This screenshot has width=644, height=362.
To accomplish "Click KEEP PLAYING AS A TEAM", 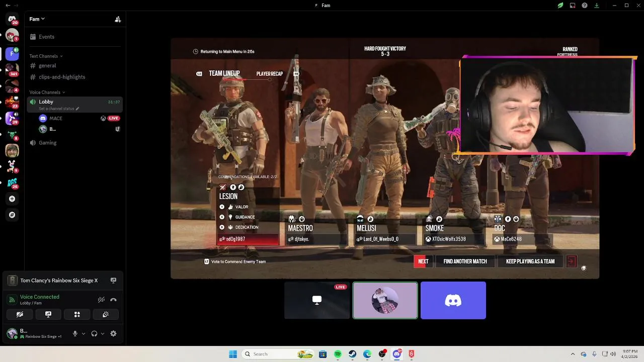I will pyautogui.click(x=530, y=261).
